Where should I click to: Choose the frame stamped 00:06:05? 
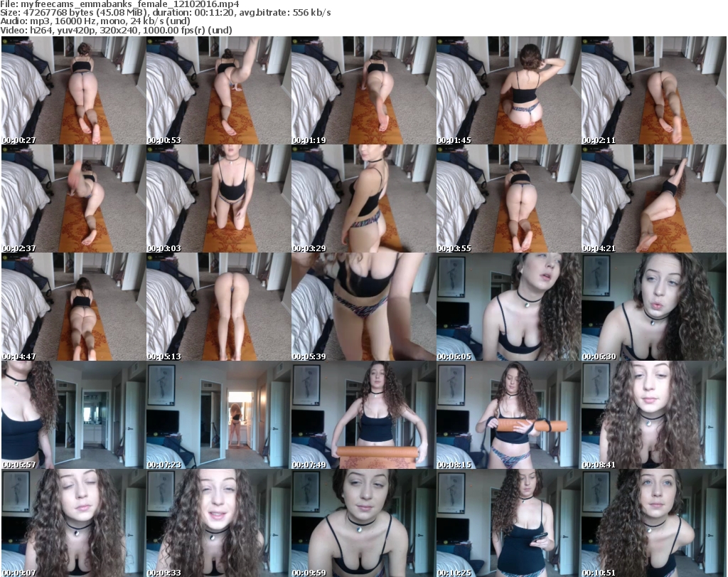click(508, 307)
